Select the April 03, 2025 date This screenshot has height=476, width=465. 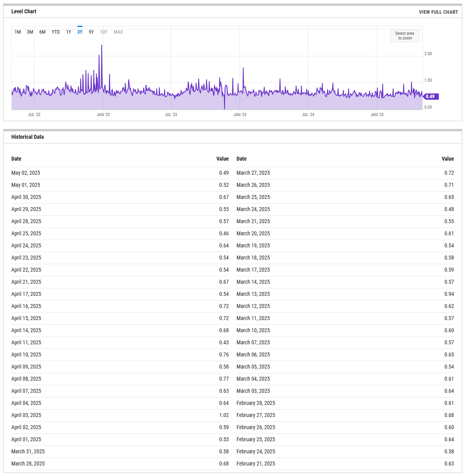(26, 415)
